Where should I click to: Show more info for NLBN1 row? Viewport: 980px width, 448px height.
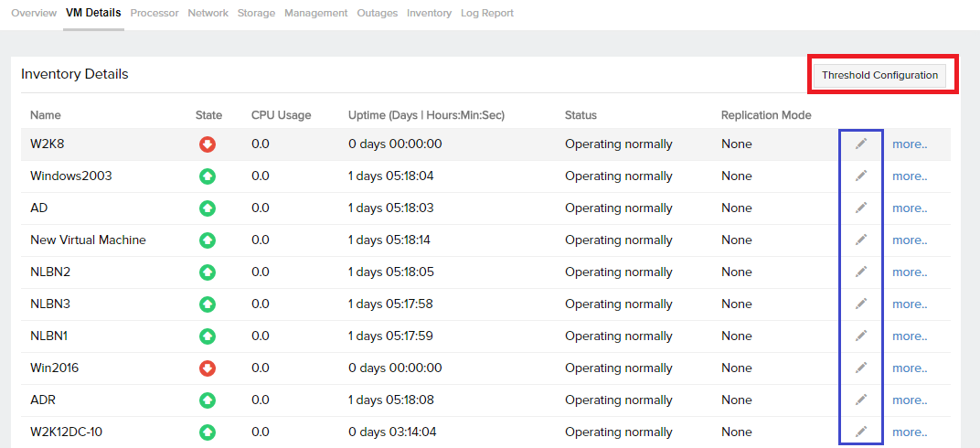coord(910,336)
